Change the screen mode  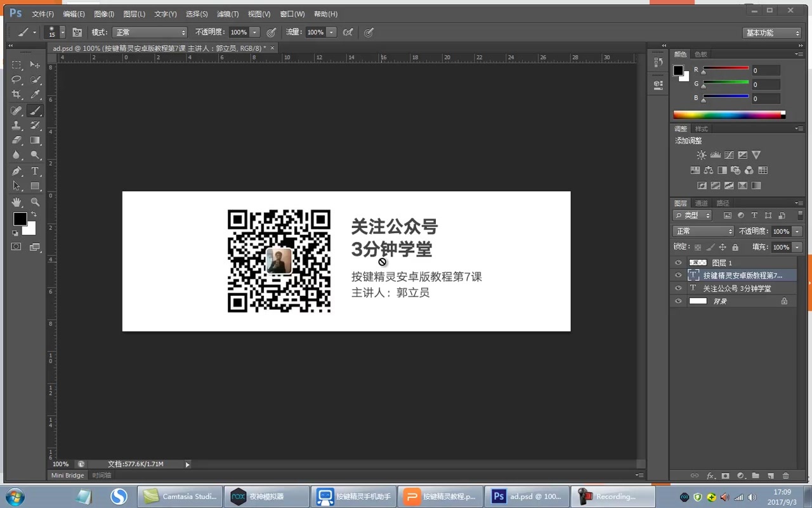point(36,247)
